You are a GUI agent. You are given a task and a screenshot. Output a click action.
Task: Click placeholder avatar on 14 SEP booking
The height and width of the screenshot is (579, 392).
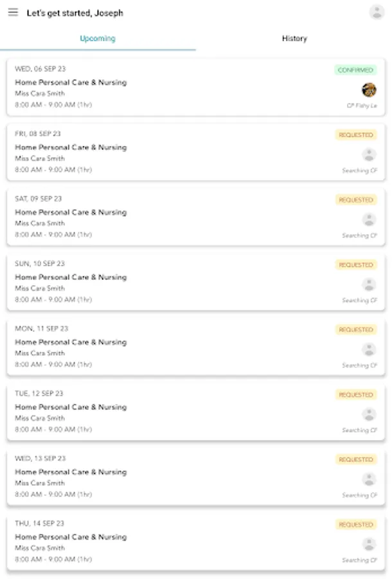(x=369, y=544)
